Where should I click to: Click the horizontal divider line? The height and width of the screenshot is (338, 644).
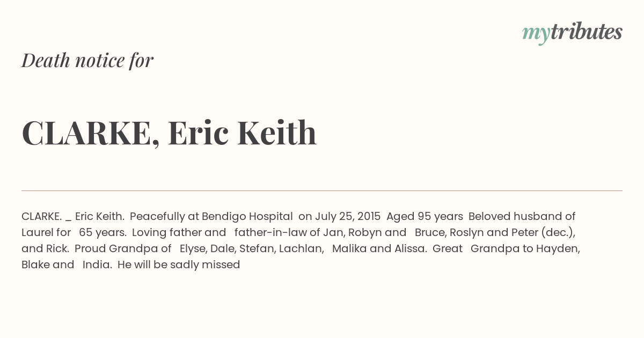coord(322,190)
